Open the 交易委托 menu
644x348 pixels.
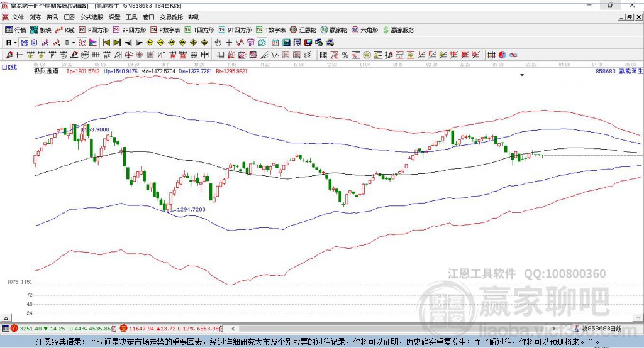click(171, 17)
